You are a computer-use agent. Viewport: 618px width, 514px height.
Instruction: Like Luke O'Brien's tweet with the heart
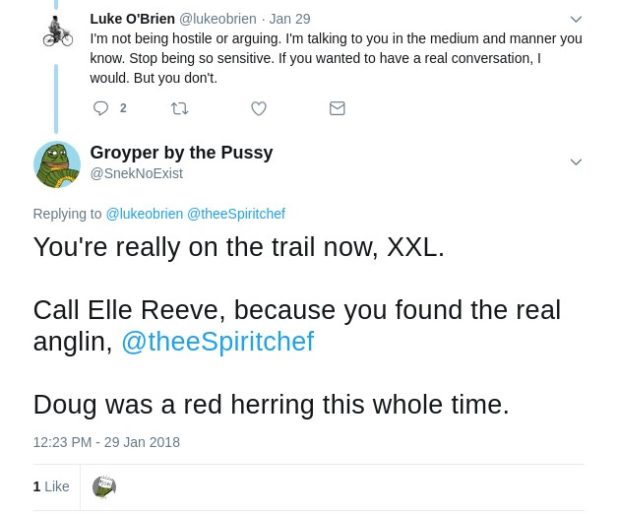[258, 108]
